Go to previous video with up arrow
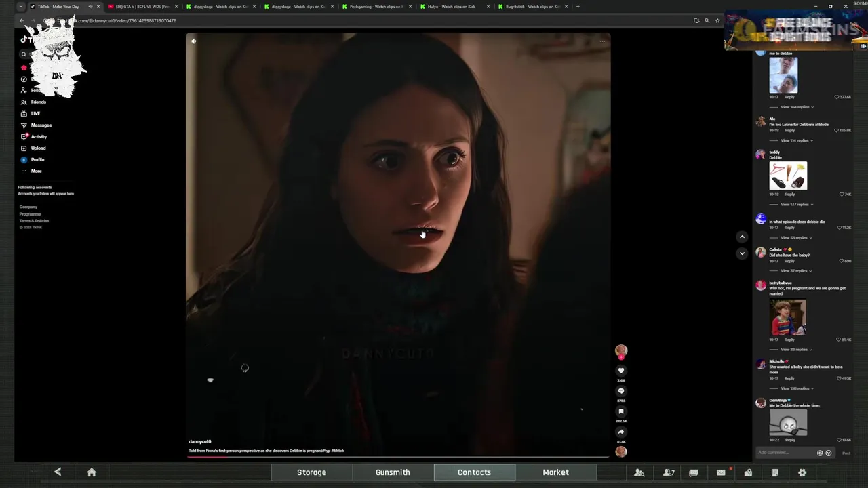This screenshot has width=868, height=488. click(742, 237)
